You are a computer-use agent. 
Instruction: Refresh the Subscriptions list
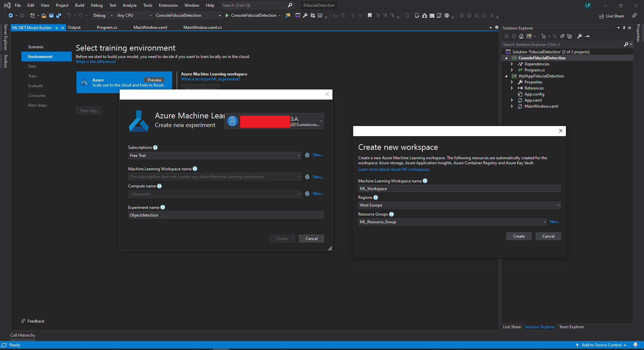(x=307, y=155)
